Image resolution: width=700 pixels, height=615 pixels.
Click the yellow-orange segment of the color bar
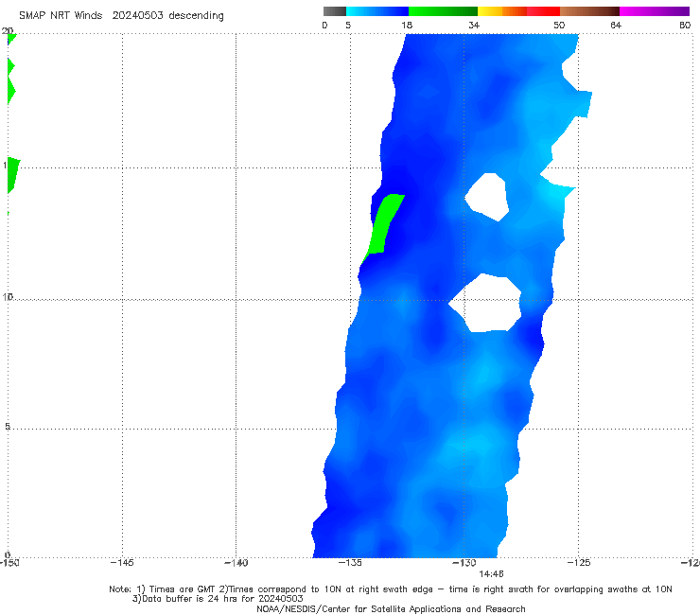[502, 11]
